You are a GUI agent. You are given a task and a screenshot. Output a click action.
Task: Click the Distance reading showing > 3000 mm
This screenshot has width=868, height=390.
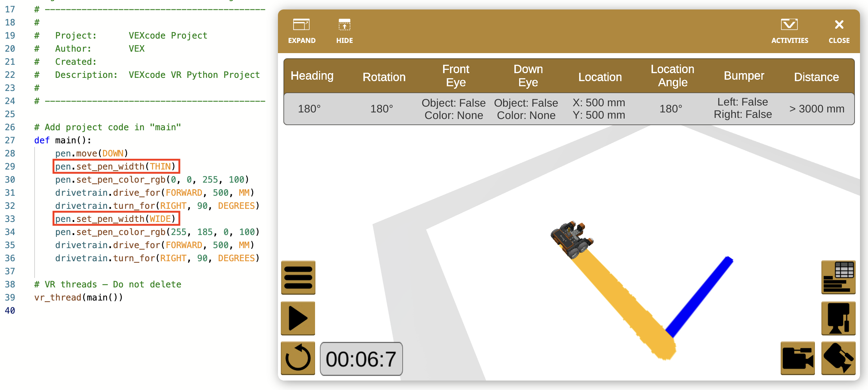click(x=816, y=109)
